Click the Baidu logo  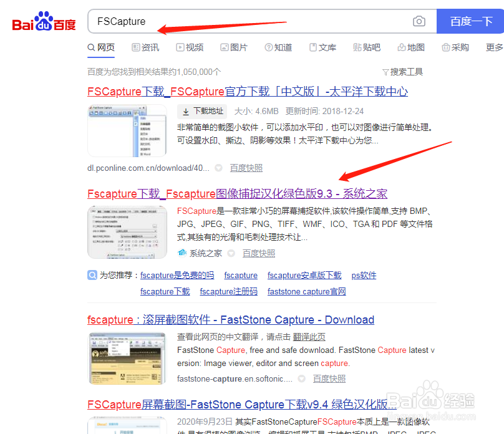click(44, 22)
